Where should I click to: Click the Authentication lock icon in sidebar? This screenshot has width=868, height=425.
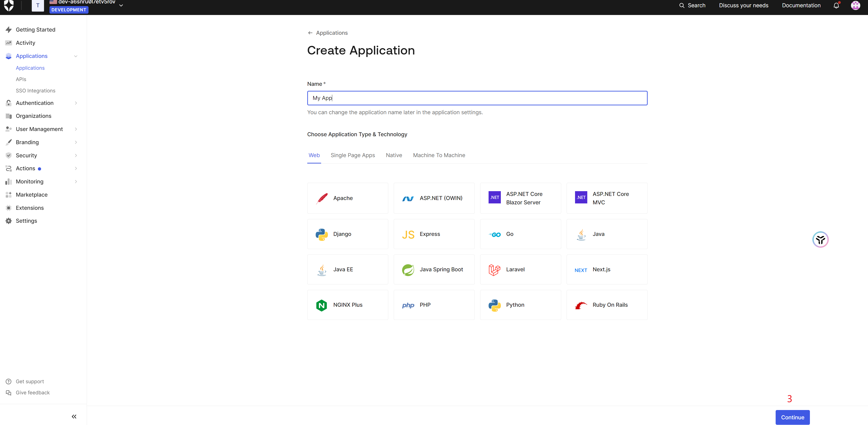point(9,103)
